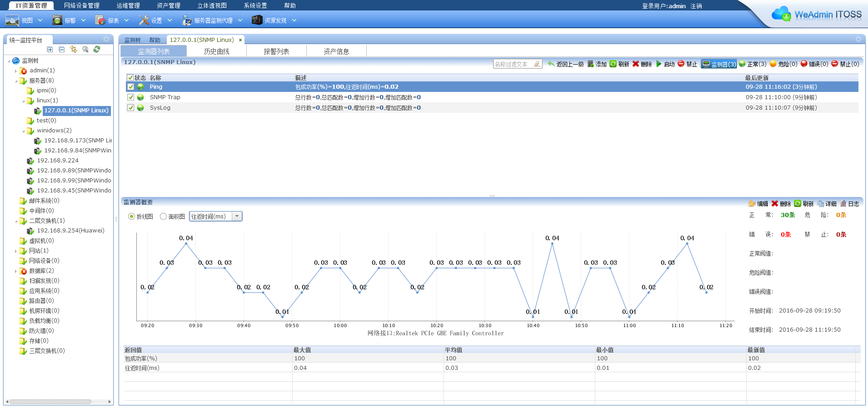Collapse the winidows(2) tree node
The width and height of the screenshot is (868, 409).
(23, 131)
